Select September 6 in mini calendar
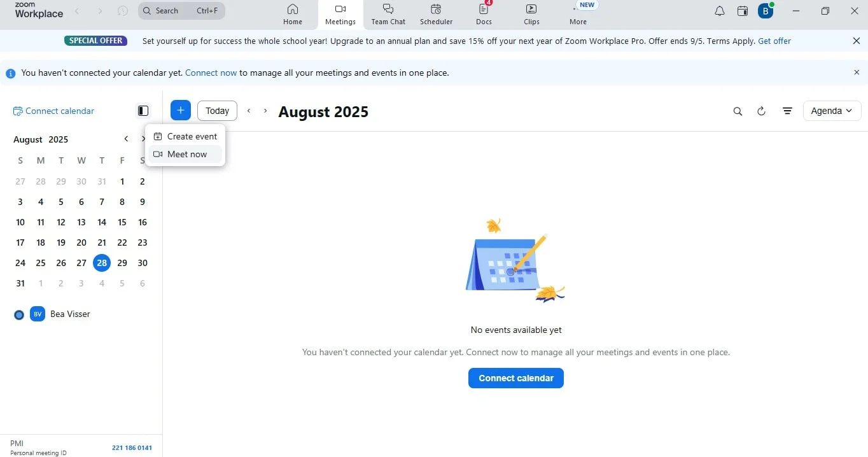 coord(143,283)
